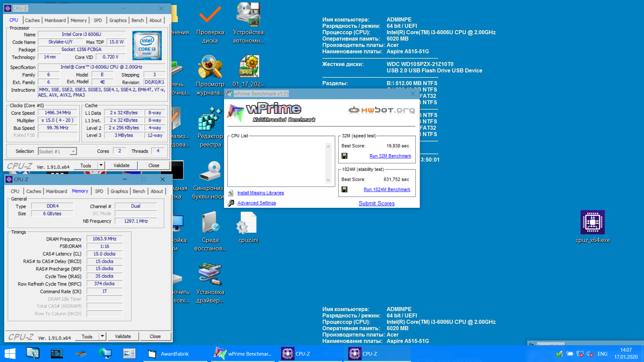Open the Установка драйвер... desktop icon

210,283
